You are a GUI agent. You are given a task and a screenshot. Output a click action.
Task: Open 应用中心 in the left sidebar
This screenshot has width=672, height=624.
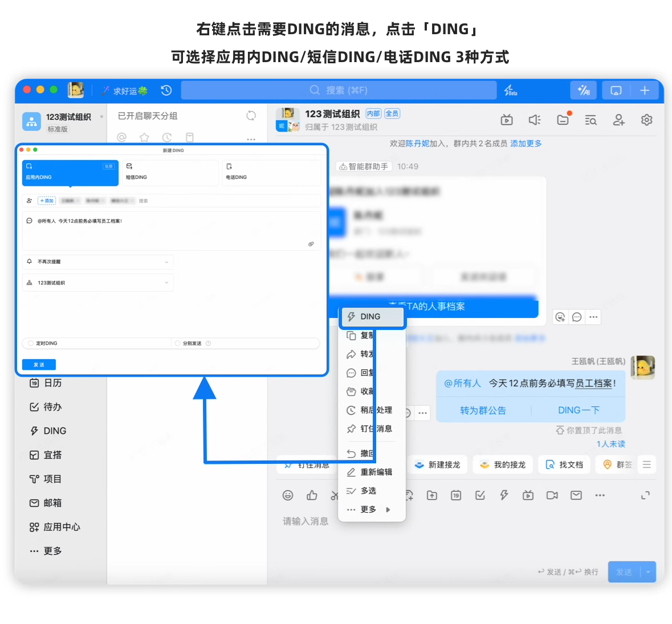[55, 527]
